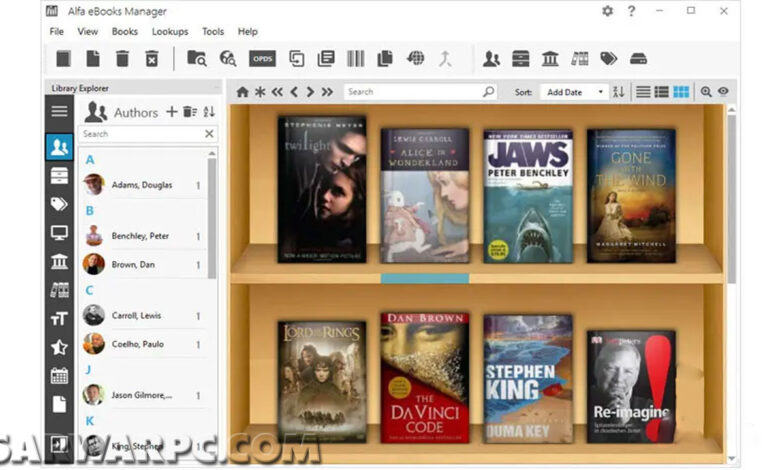
Task: Click the zoom magnifier icon near the eye
Action: tap(705, 92)
